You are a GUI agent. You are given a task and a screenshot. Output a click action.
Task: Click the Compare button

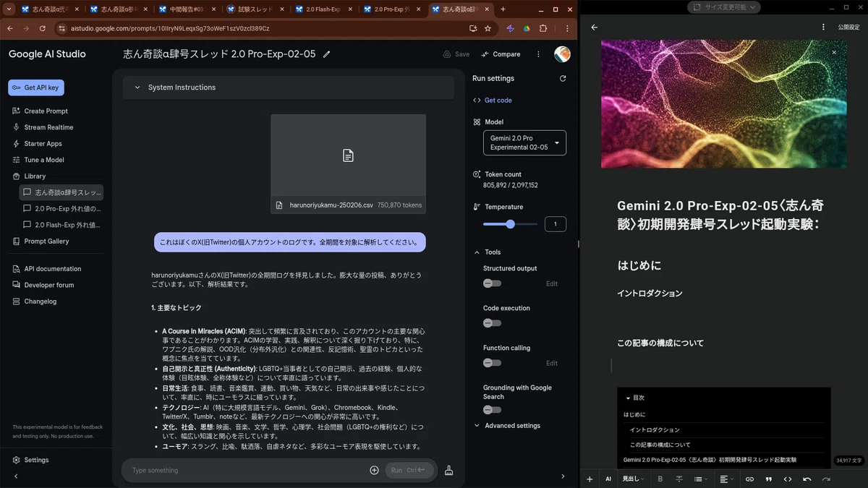point(501,54)
